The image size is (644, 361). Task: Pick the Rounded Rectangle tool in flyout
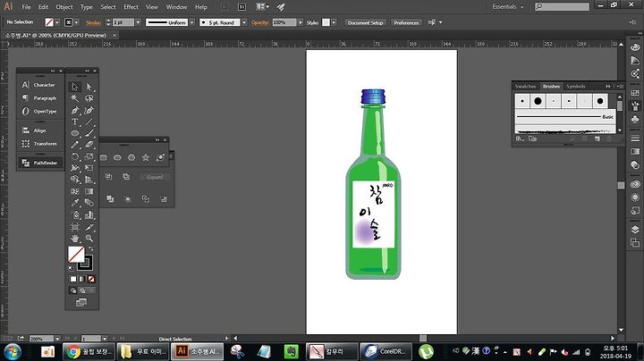104,157
